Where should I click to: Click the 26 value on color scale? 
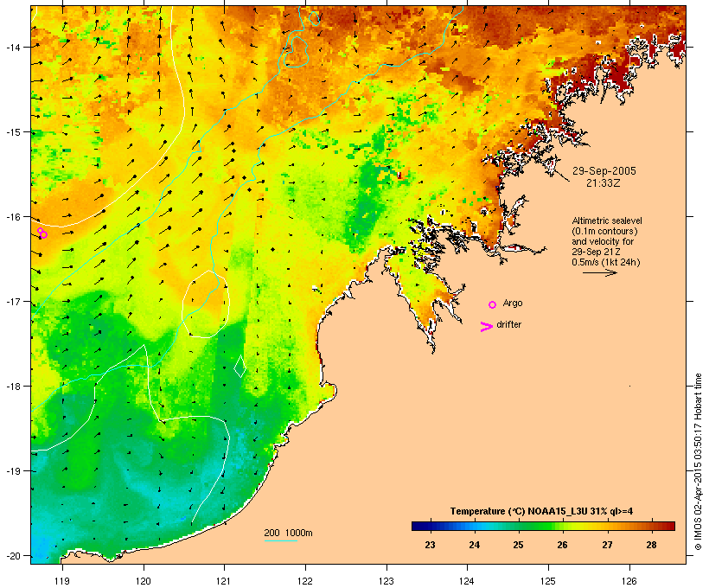(x=563, y=545)
